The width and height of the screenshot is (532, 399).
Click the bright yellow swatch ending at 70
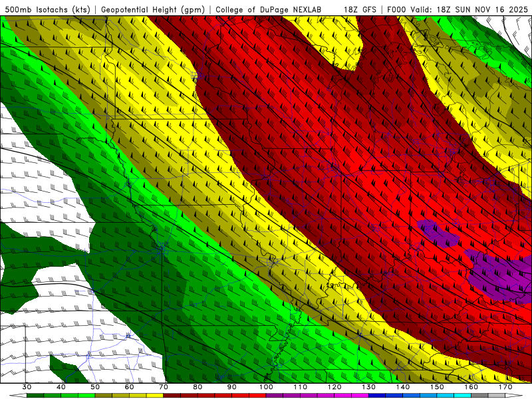[155, 395]
